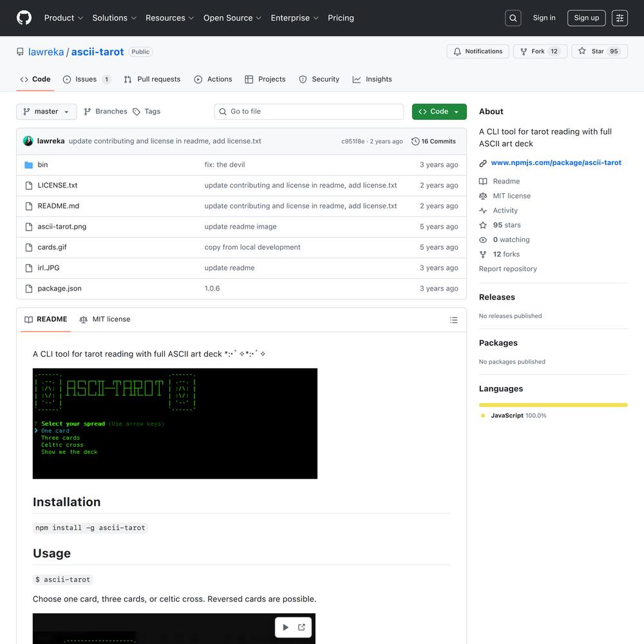Open the appearance settings icon in header
Viewport: 644px width, 644px height.
pyautogui.click(x=620, y=18)
